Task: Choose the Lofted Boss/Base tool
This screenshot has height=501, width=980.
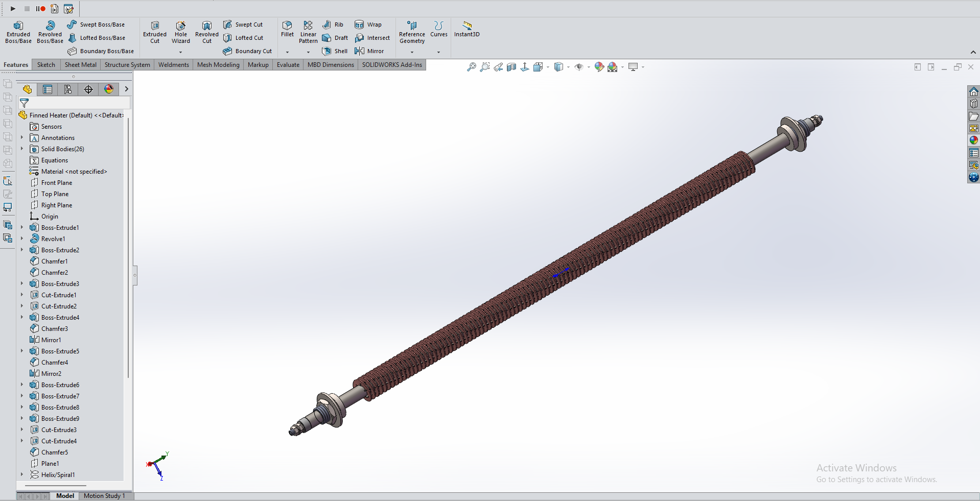Action: [x=96, y=38]
